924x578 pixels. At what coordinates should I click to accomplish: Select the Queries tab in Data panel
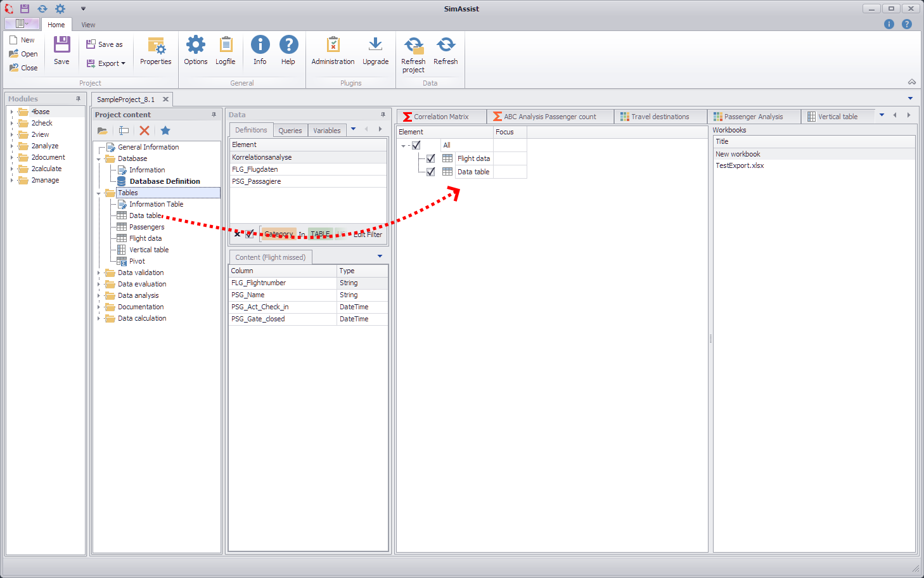[x=290, y=130]
